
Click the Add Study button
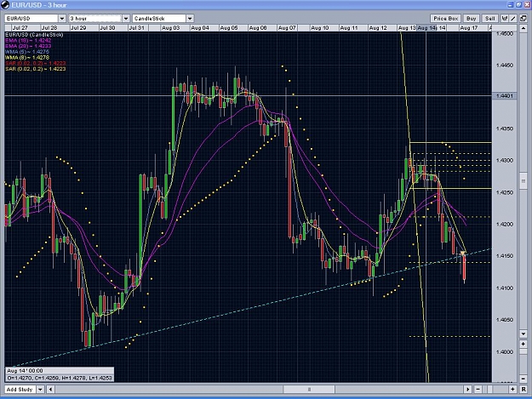(20, 389)
